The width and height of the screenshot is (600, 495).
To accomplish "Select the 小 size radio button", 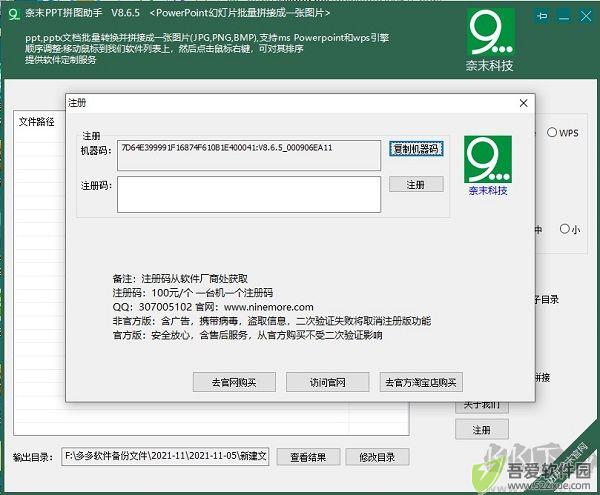I will tap(570, 229).
